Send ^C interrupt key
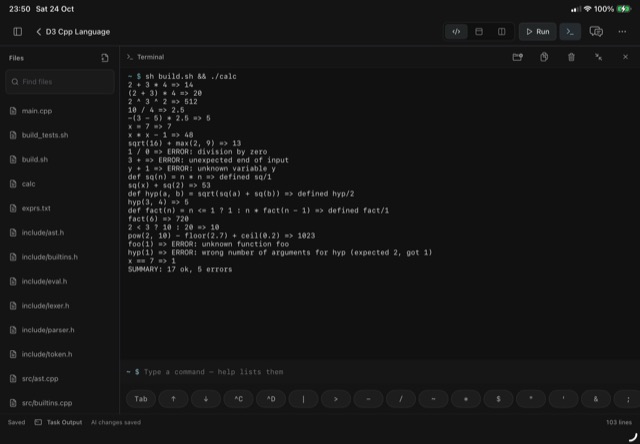The width and height of the screenshot is (640, 444). click(238, 399)
